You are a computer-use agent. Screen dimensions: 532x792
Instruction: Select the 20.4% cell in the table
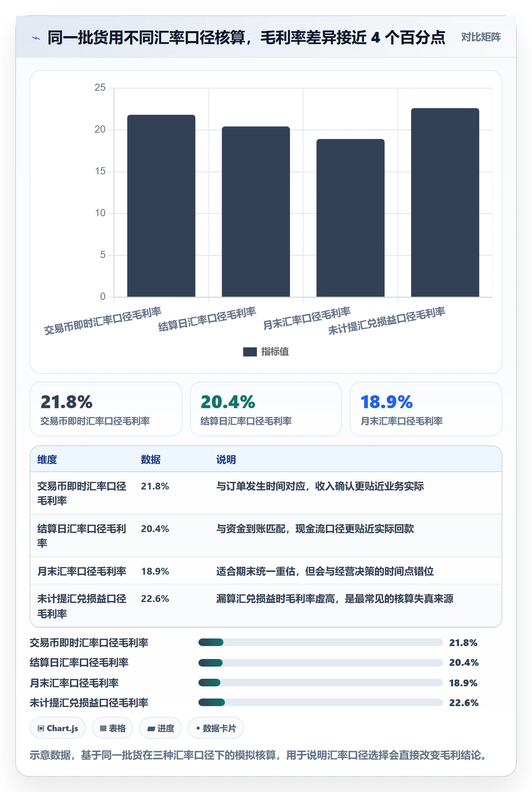(x=155, y=529)
